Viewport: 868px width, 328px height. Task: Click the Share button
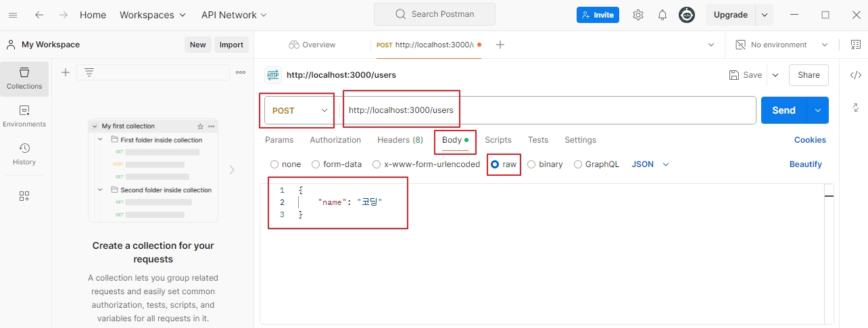(x=809, y=75)
